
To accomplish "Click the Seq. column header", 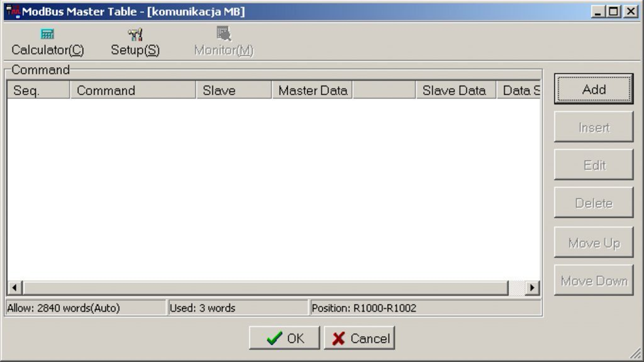I will 38,91.
